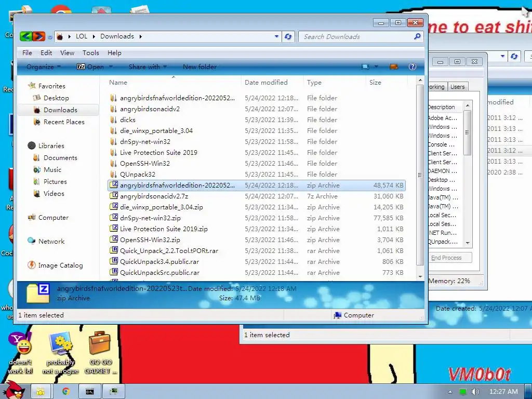Select Videos library in the sidebar
The height and width of the screenshot is (399, 532).
(54, 193)
